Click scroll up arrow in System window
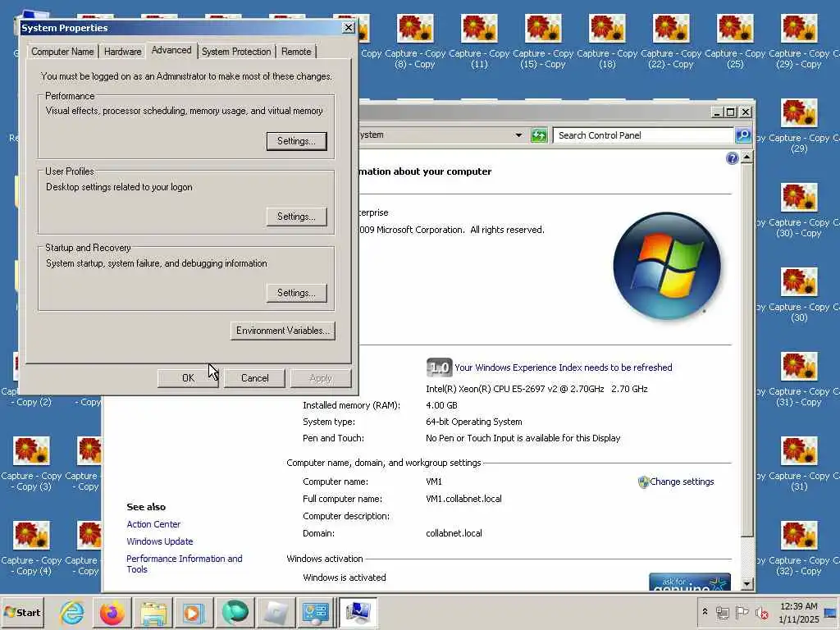Image resolution: width=840 pixels, height=630 pixels. pos(746,157)
